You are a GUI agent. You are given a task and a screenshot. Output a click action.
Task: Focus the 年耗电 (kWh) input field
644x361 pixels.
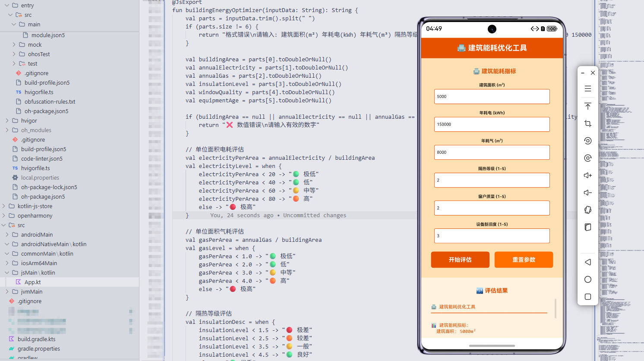(492, 124)
